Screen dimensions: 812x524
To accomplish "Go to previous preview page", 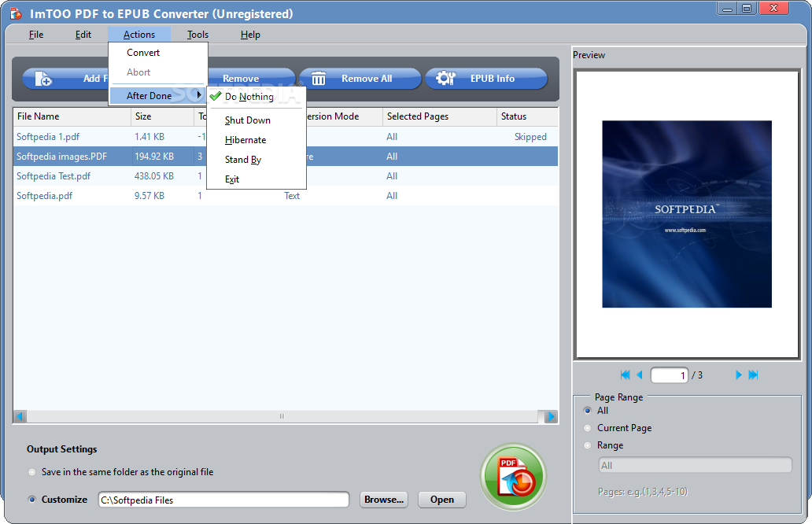I will pyautogui.click(x=640, y=375).
